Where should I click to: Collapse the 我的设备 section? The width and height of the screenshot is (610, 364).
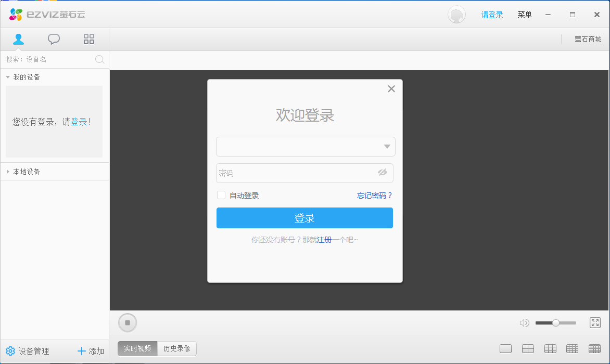pos(8,77)
